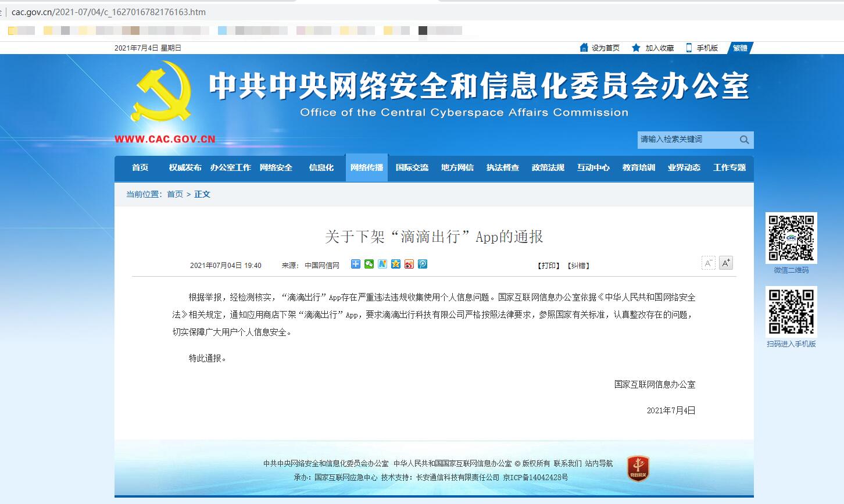Share to Qzone star icon
844x504 pixels.
tap(396, 264)
